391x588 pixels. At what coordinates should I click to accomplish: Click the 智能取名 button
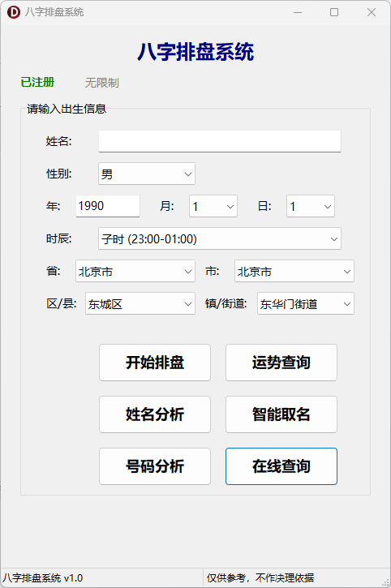coord(281,414)
